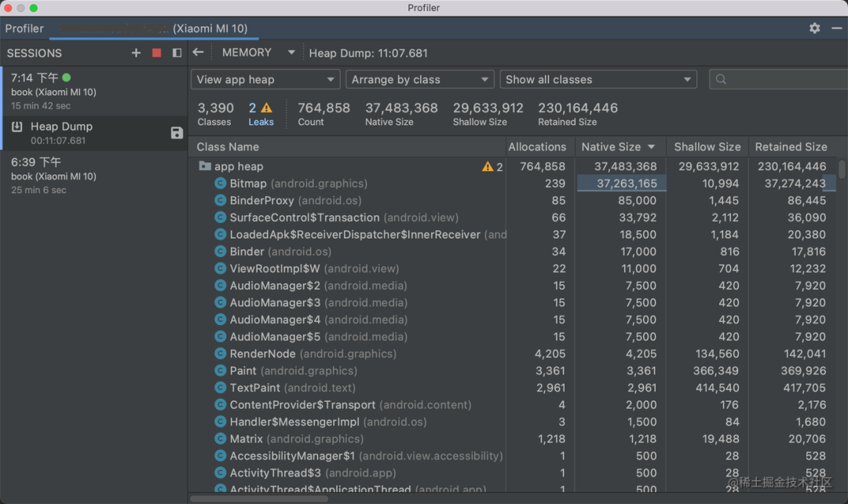Select the ContentProvider$Transport class row
Viewport: 848px width, 504px height.
(513, 405)
